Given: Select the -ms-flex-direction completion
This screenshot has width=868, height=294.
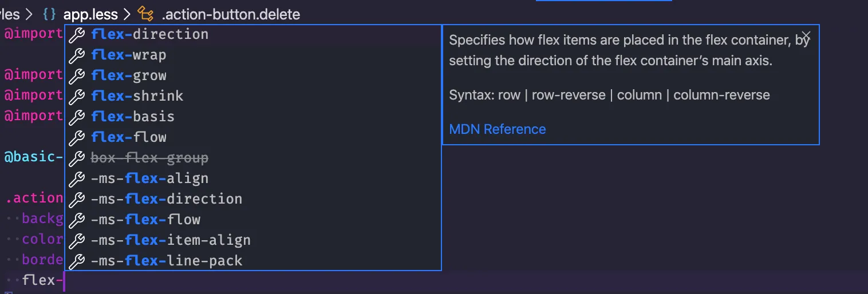Looking at the screenshot, I should (252, 199).
